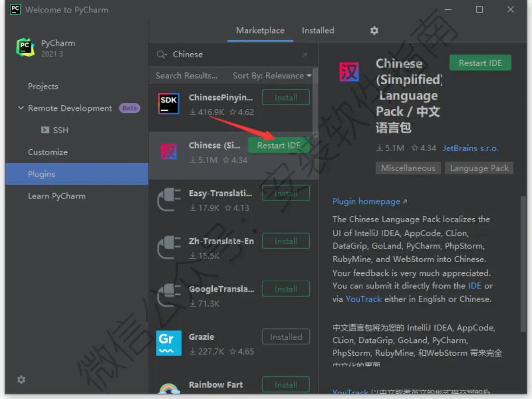Switch to the Marketplace tab
Image resolution: width=532 pixels, height=399 pixels.
click(x=260, y=31)
